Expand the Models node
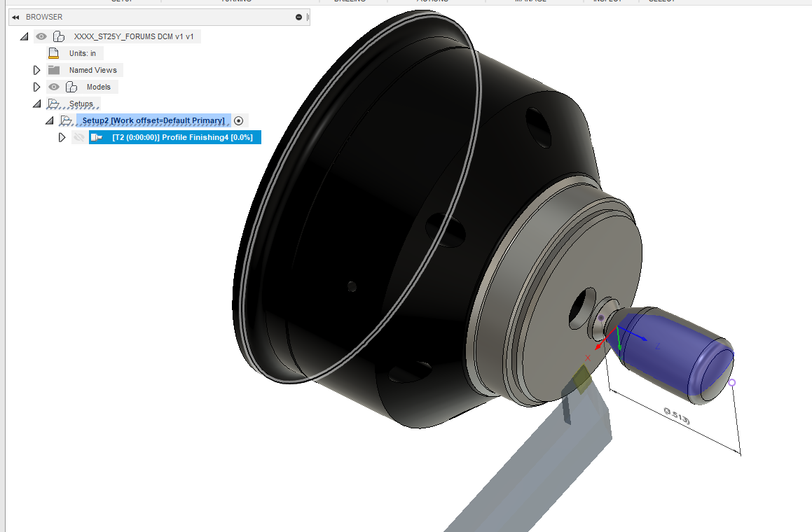The width and height of the screenshot is (812, 532). pos(36,86)
